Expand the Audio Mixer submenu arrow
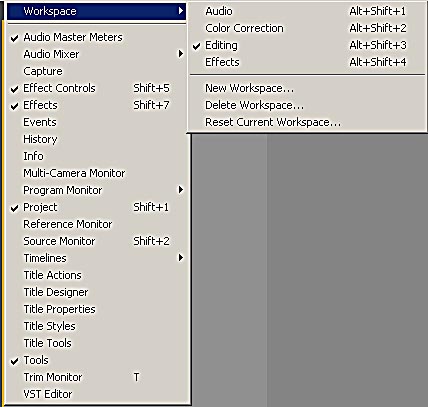The height and width of the screenshot is (407, 428). click(x=180, y=54)
